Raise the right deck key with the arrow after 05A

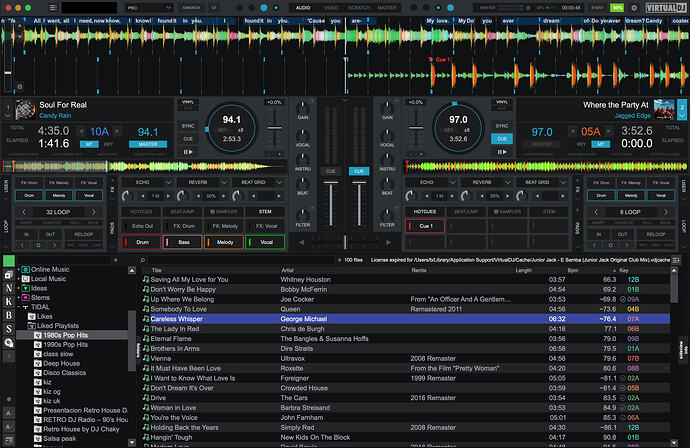pyautogui.click(x=609, y=131)
